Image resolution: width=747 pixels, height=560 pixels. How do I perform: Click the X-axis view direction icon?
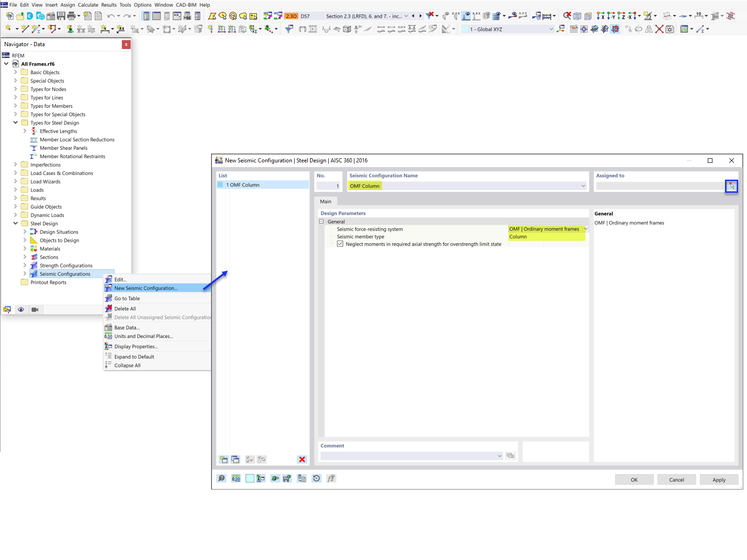600,16
